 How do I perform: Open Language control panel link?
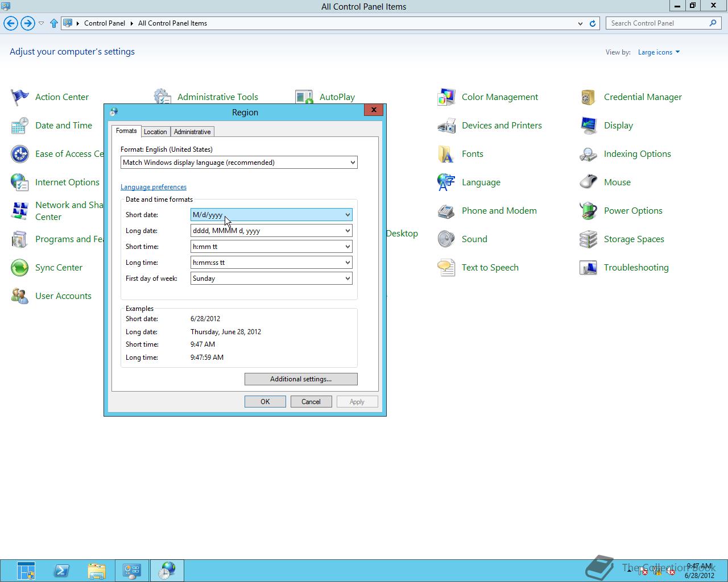481,182
